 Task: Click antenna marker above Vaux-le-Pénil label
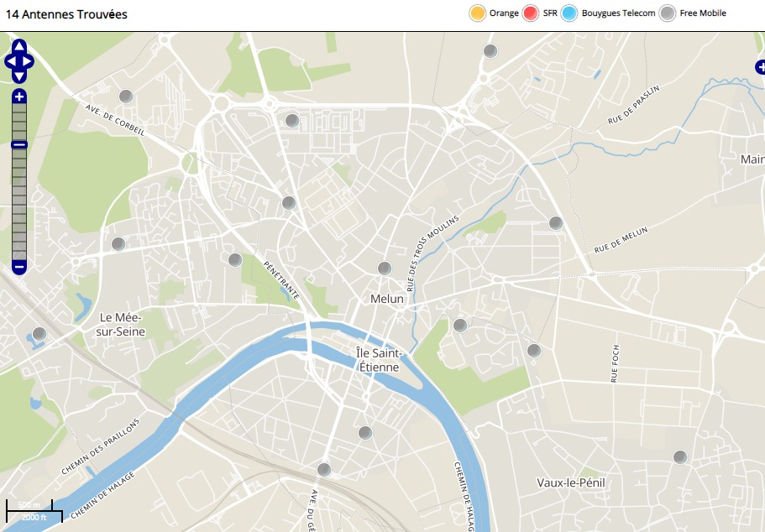680,457
